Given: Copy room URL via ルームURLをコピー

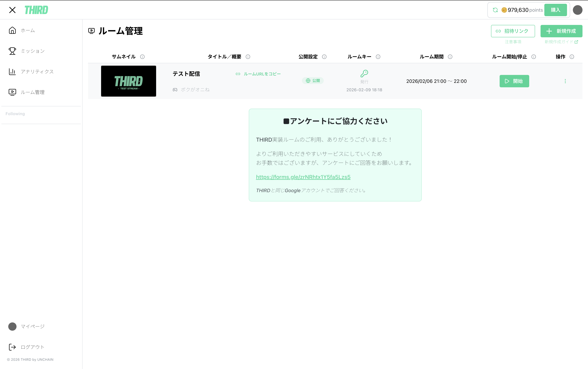Looking at the screenshot, I should [x=258, y=74].
